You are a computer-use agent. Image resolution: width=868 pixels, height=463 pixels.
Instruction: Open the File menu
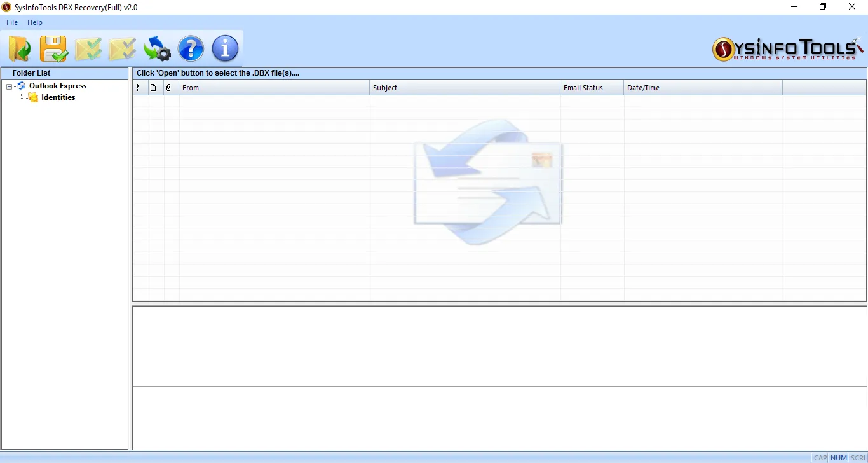(12, 22)
